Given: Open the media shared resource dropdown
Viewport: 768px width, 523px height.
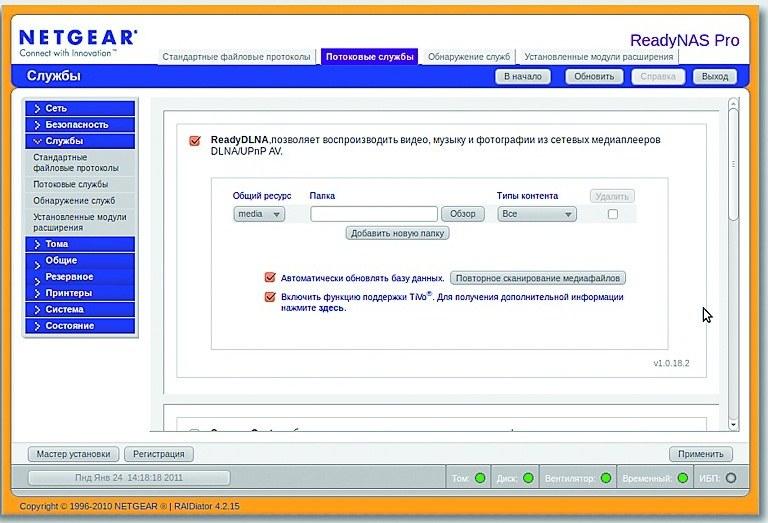Looking at the screenshot, I should pos(259,214).
